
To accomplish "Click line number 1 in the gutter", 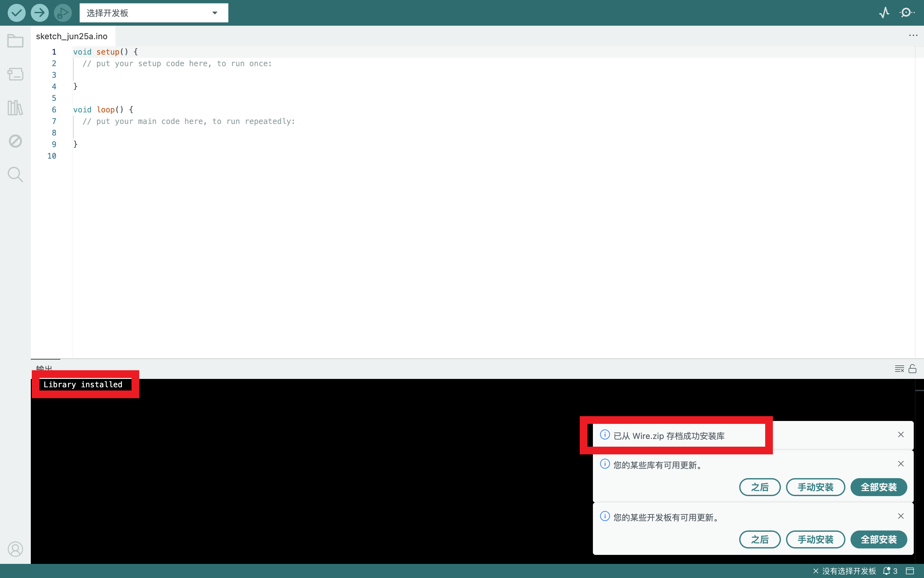I will [54, 52].
